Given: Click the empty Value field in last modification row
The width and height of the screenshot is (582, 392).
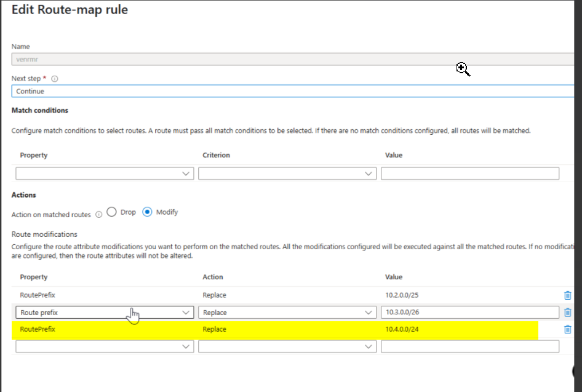Looking at the screenshot, I should point(470,346).
